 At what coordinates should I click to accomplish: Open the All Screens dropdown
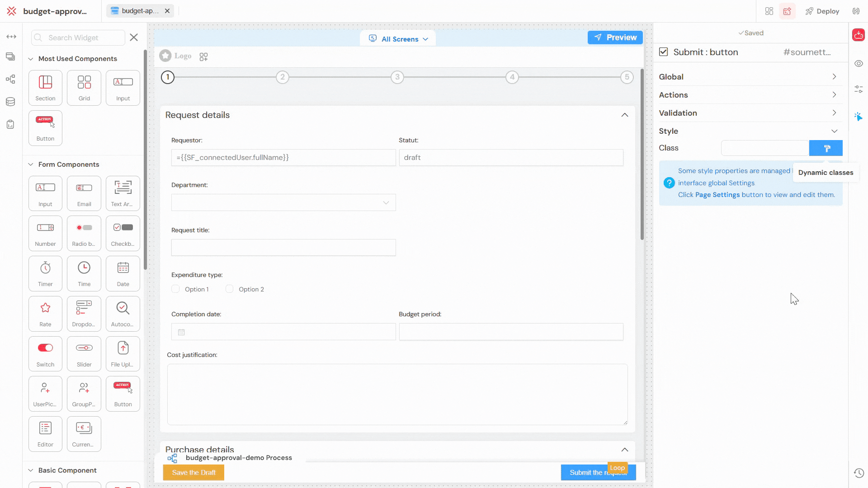coord(398,39)
